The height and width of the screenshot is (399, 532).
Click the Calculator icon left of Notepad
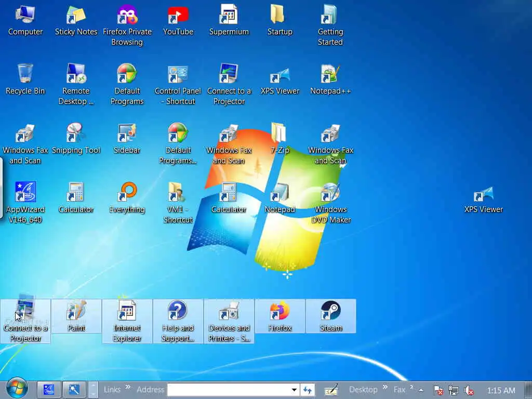(229, 198)
